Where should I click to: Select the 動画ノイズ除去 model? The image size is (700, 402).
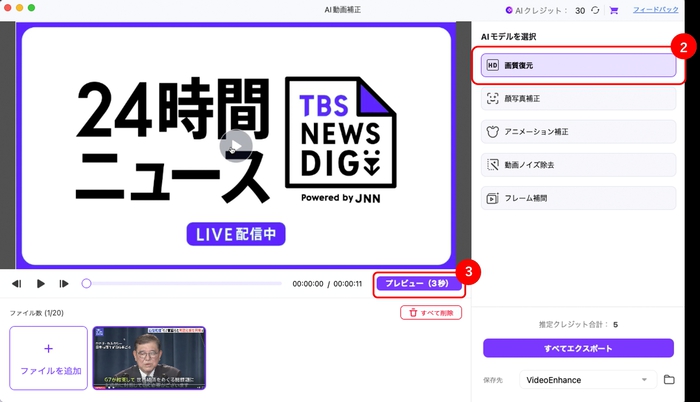click(578, 164)
